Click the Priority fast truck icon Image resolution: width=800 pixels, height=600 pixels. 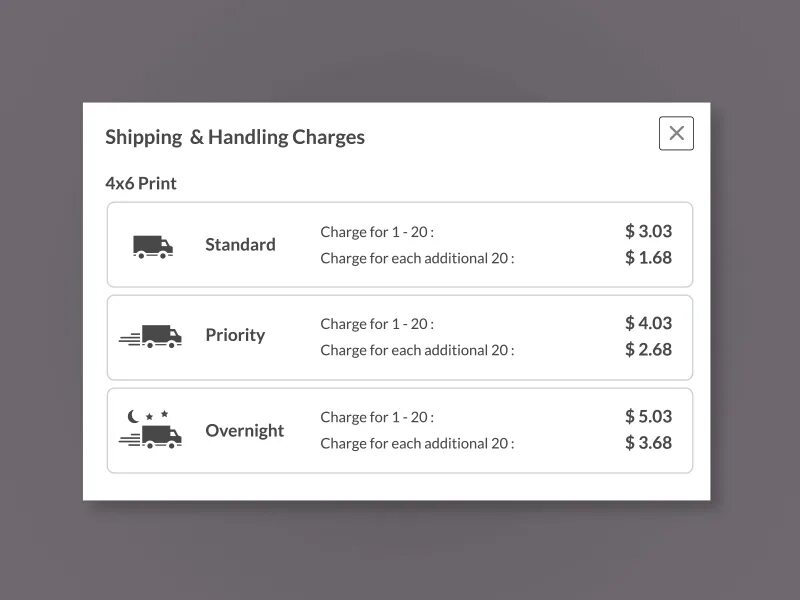click(x=151, y=337)
